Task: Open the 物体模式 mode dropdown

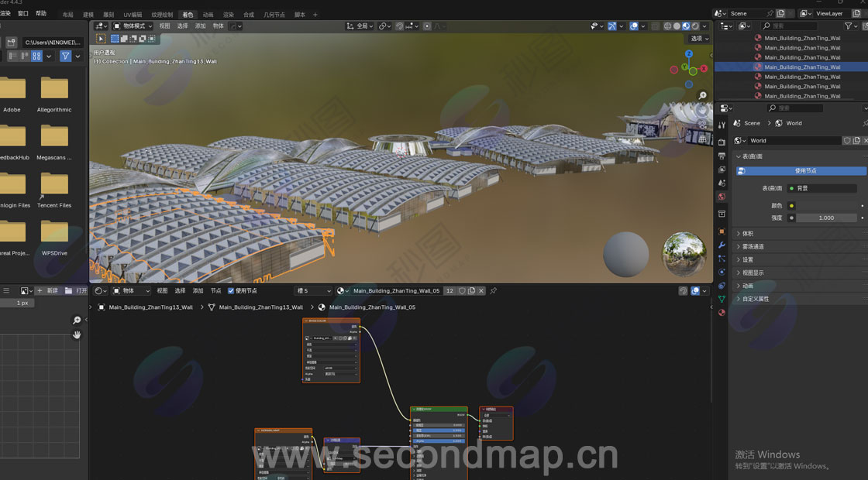Action: tap(133, 26)
